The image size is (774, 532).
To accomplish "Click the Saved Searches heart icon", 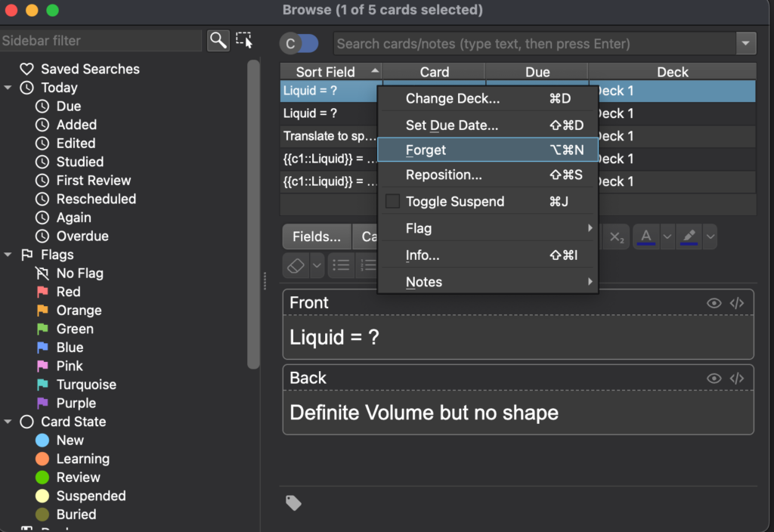I will pos(26,69).
